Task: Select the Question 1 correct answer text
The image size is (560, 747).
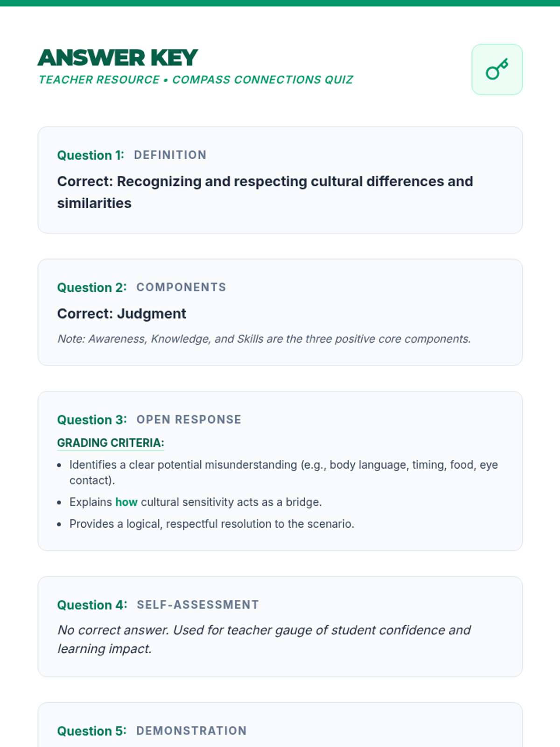Action: [x=265, y=192]
